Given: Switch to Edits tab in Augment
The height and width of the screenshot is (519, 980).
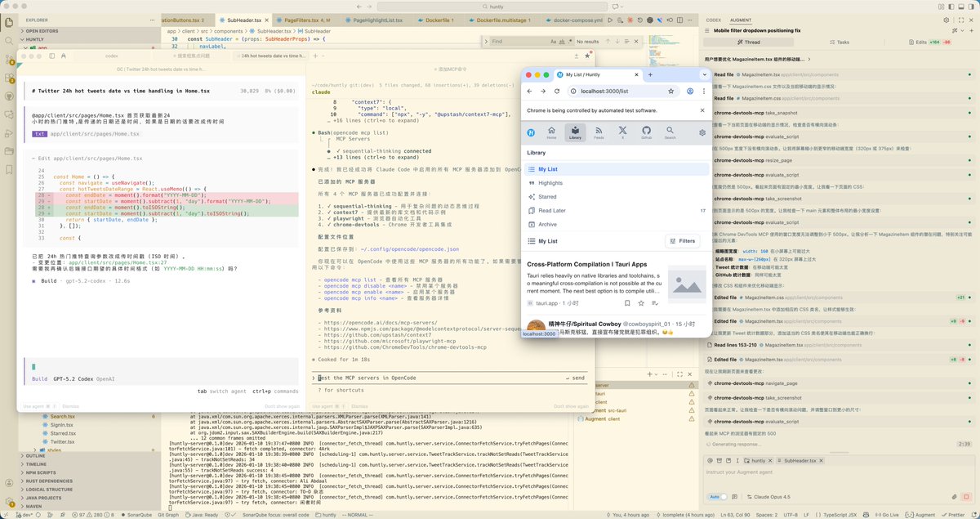Looking at the screenshot, I should (931, 42).
